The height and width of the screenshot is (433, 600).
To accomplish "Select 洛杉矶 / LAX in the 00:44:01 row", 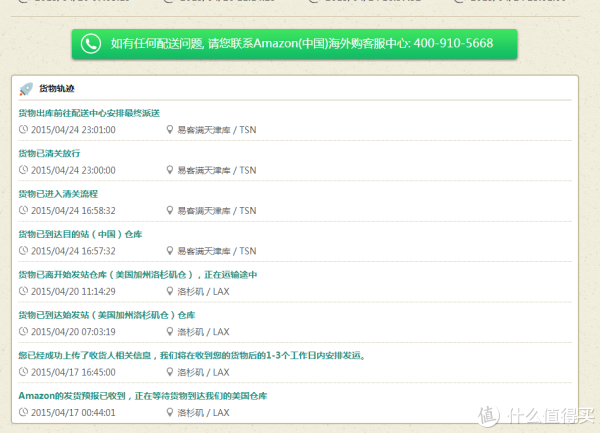I will [x=203, y=413].
